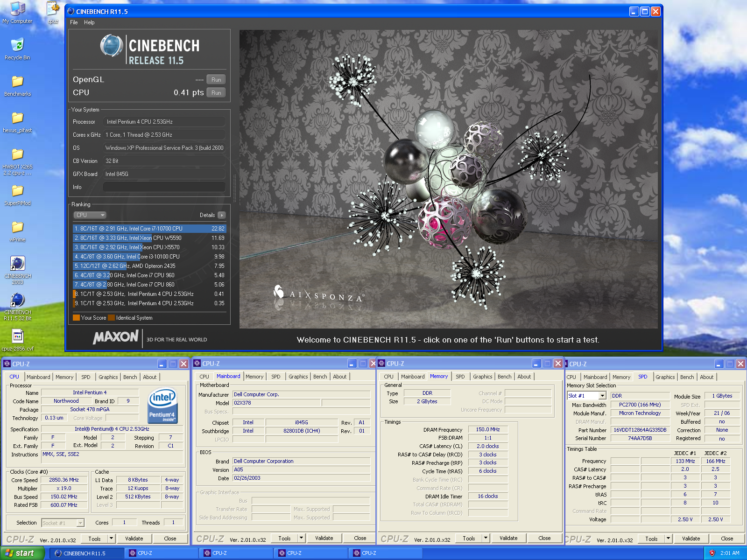
Task: Switch to About tab in SPD CPU-Z window
Action: pos(706,377)
